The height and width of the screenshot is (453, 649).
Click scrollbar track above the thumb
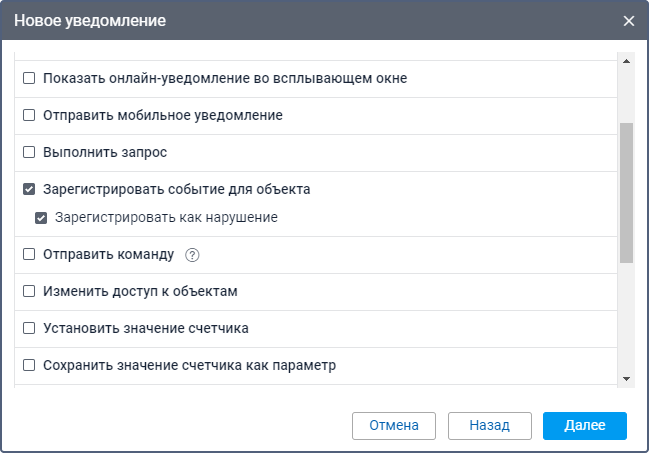click(627, 95)
